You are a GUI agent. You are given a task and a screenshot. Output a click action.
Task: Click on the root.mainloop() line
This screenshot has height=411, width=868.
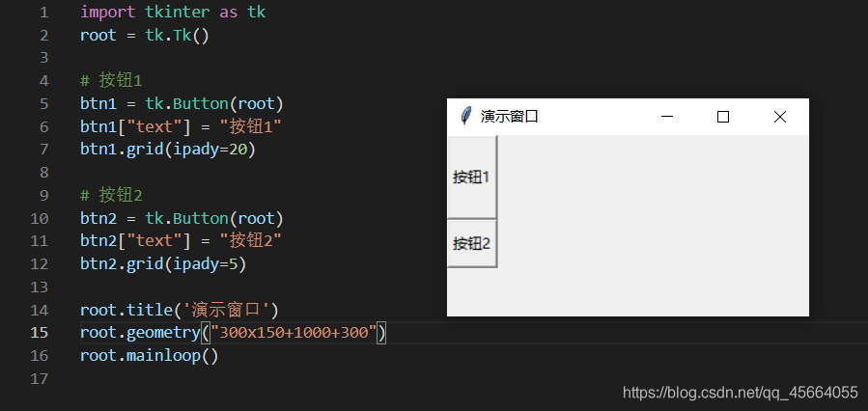coord(150,355)
